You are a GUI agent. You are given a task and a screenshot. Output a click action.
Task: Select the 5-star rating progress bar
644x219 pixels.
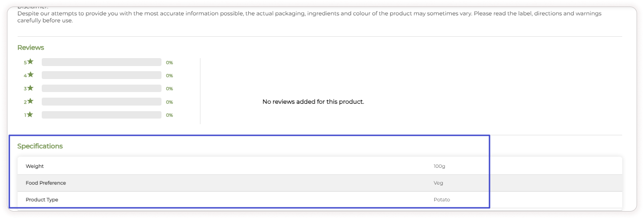pos(101,62)
